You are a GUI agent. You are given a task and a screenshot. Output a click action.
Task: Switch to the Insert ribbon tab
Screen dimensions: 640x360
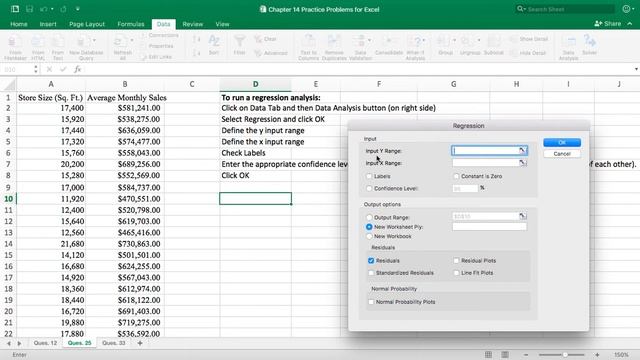click(48, 24)
